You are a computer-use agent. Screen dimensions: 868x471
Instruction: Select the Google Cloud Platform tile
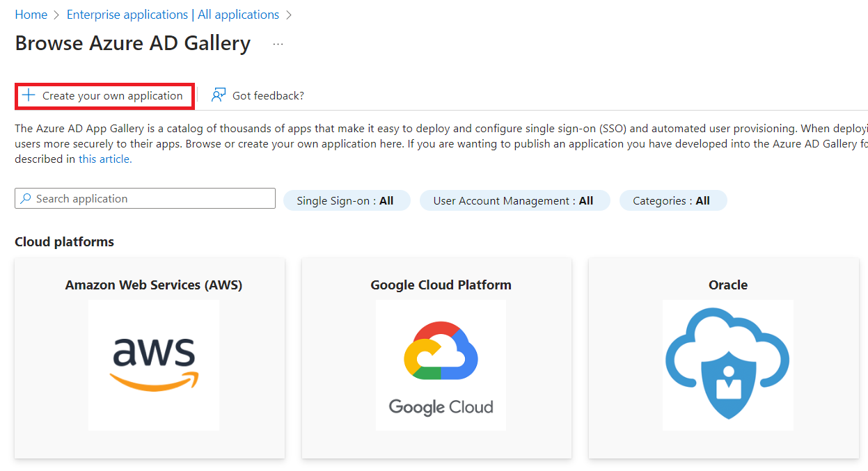click(x=436, y=358)
